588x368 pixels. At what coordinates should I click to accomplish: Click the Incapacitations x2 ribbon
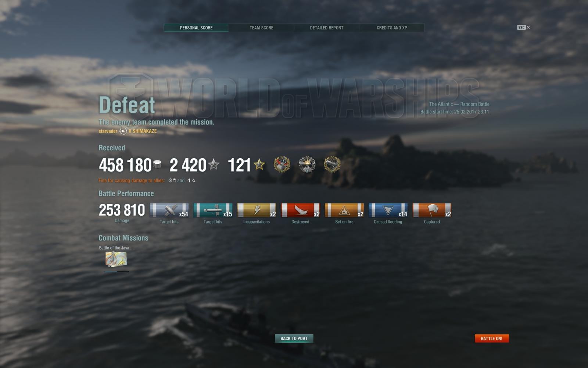[257, 210]
